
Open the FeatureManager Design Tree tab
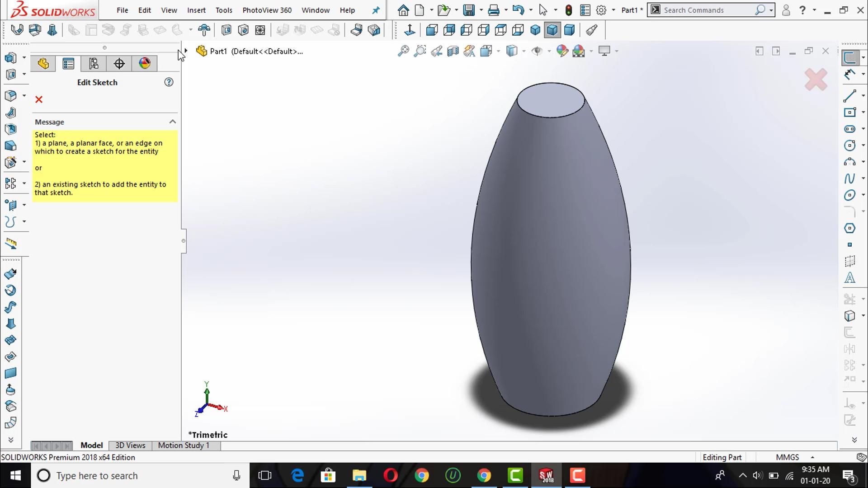pyautogui.click(x=43, y=64)
